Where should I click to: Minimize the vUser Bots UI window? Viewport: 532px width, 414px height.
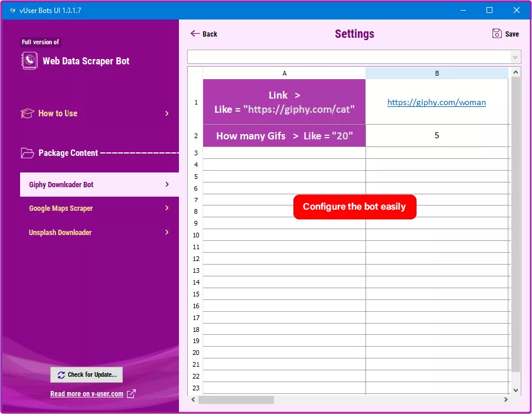463,10
